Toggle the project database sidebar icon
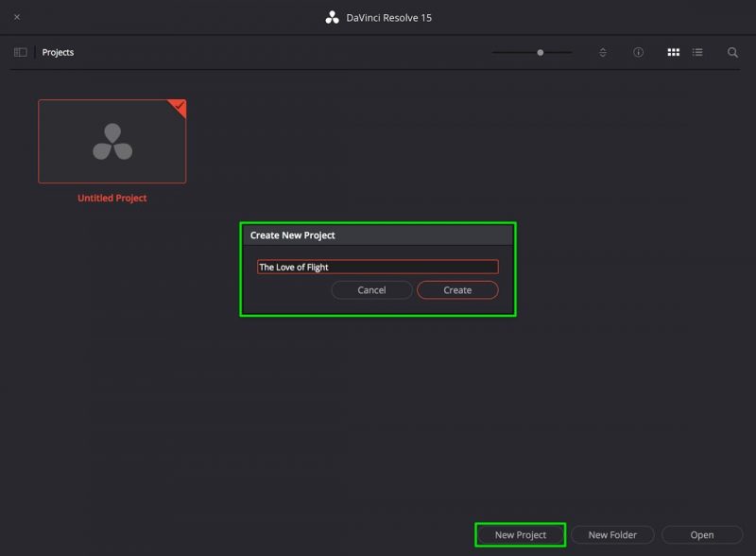The width and height of the screenshot is (756, 556). coord(20,52)
